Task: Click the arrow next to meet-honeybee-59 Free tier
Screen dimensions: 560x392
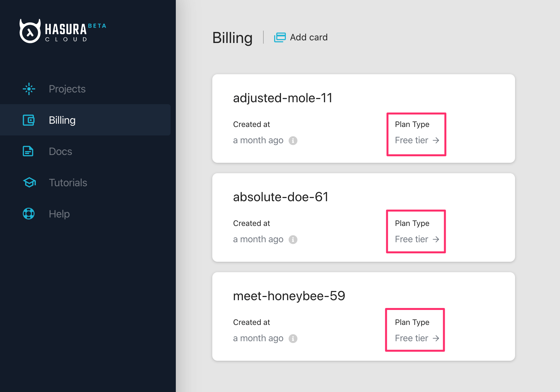Action: pyautogui.click(x=436, y=338)
